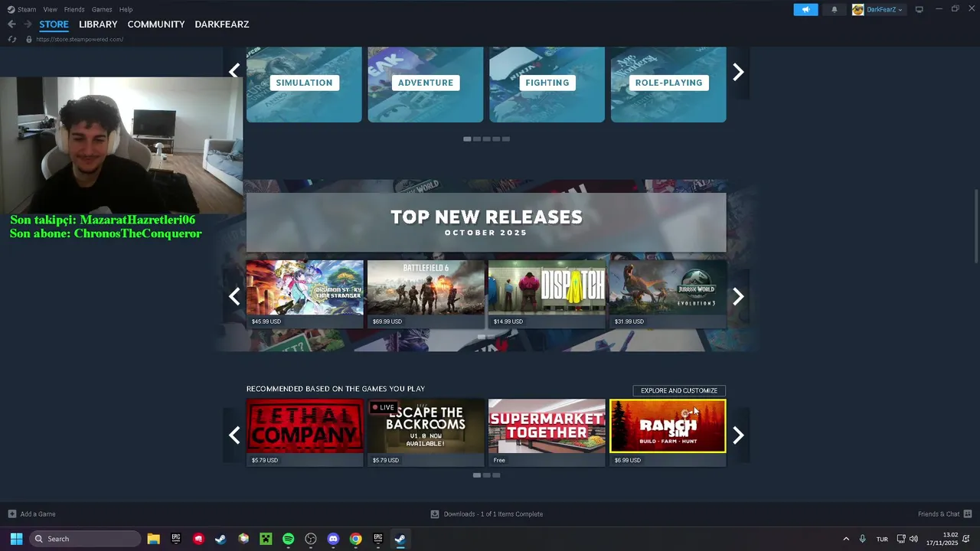The image size is (980, 551).
Task: Switch to the COMMUNITY tab
Action: click(x=156, y=24)
